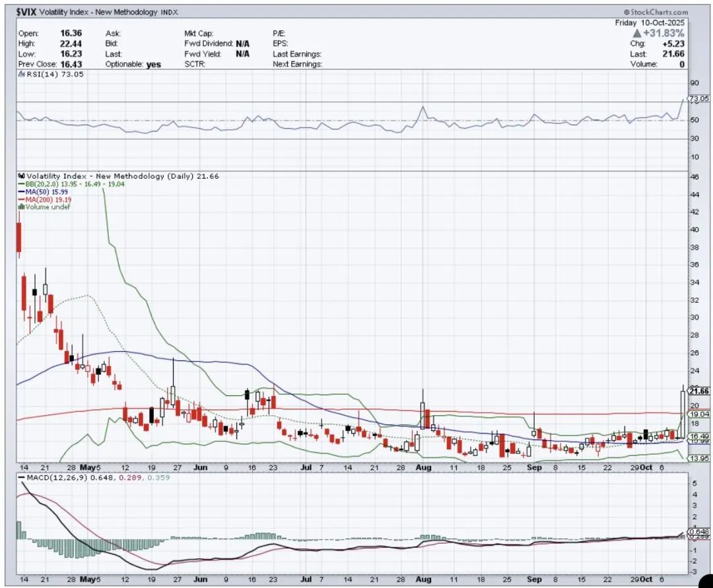Click the Open value 16.36
Screen dimensions: 713x588
click(x=71, y=33)
